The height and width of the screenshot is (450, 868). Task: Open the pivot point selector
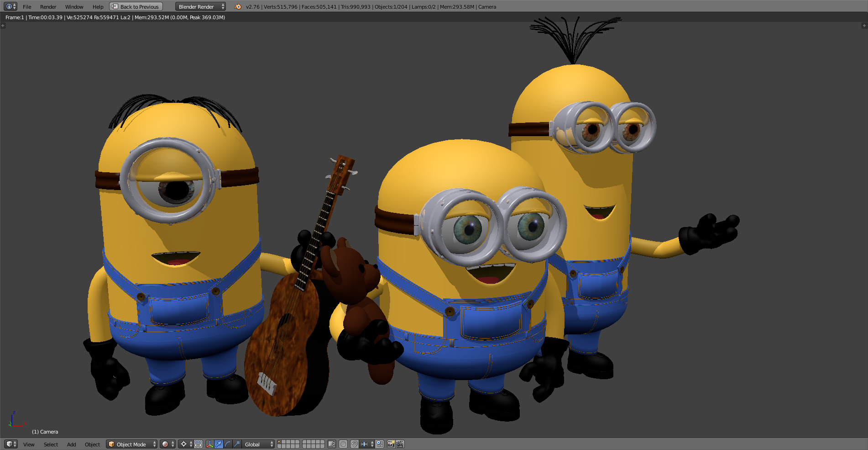tap(186, 444)
